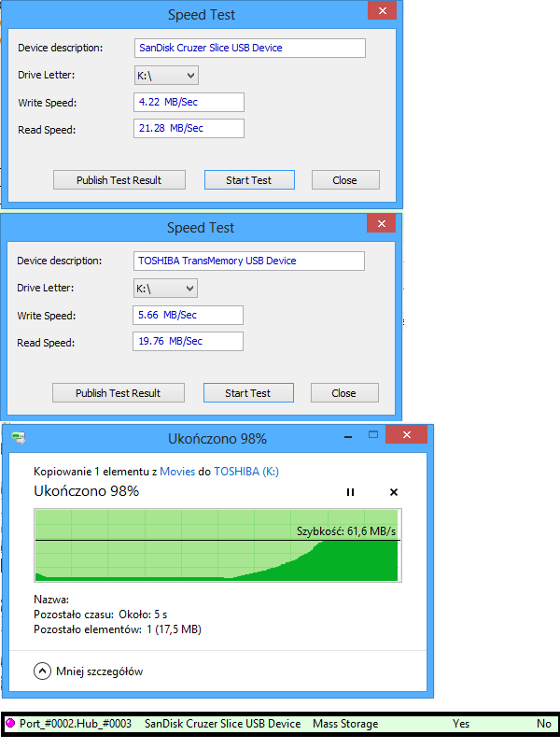
Task: Click the No cell in device row
Action: tap(544, 724)
